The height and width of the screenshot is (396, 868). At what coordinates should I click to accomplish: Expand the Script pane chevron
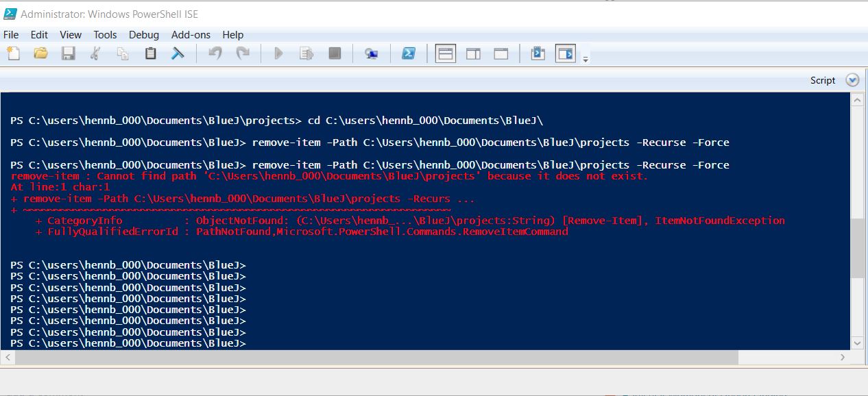[852, 80]
